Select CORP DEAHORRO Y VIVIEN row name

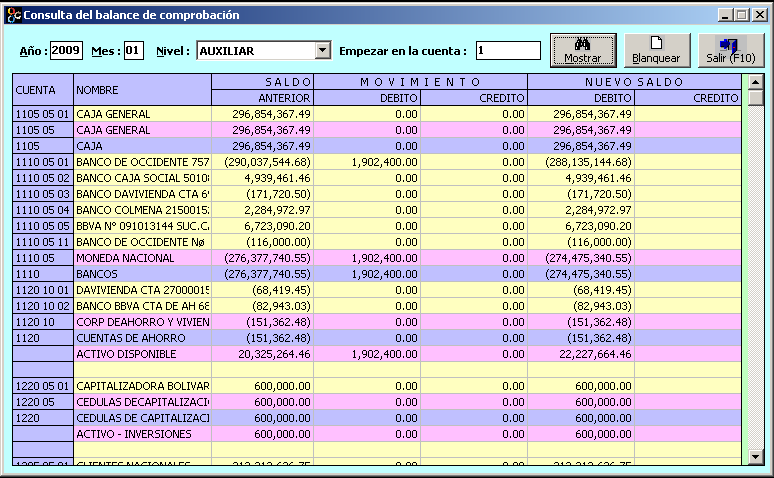point(143,322)
